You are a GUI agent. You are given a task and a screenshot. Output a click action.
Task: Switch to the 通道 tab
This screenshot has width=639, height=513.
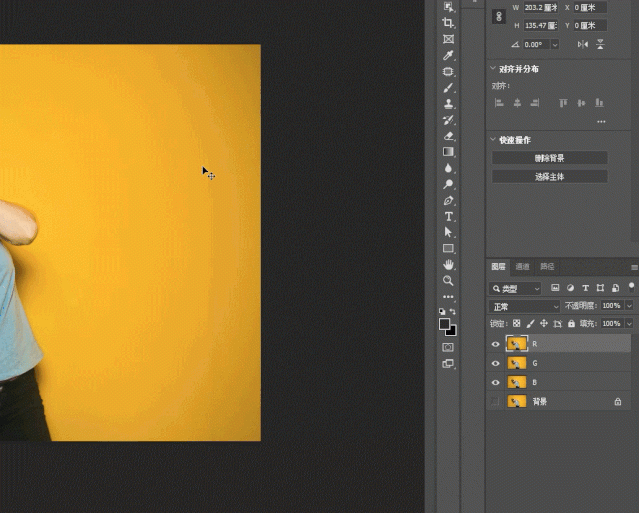522,266
